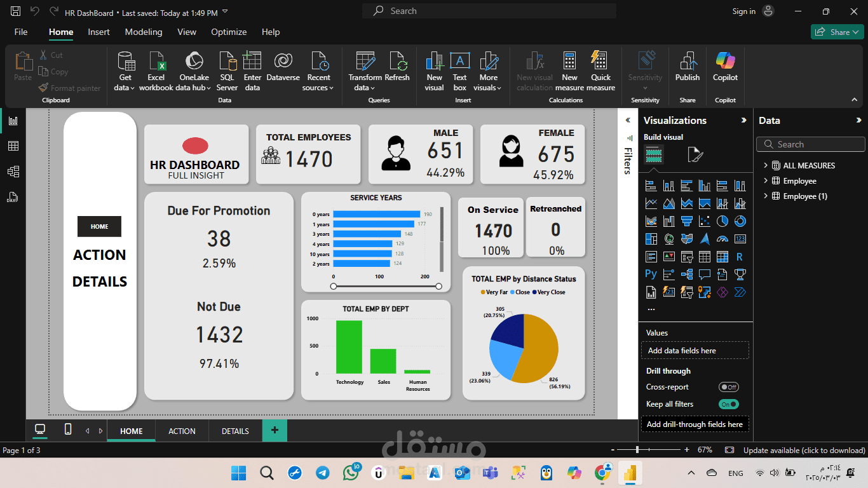Toggle Keep all filters switch
Image resolution: width=868 pixels, height=488 pixels.
[729, 404]
